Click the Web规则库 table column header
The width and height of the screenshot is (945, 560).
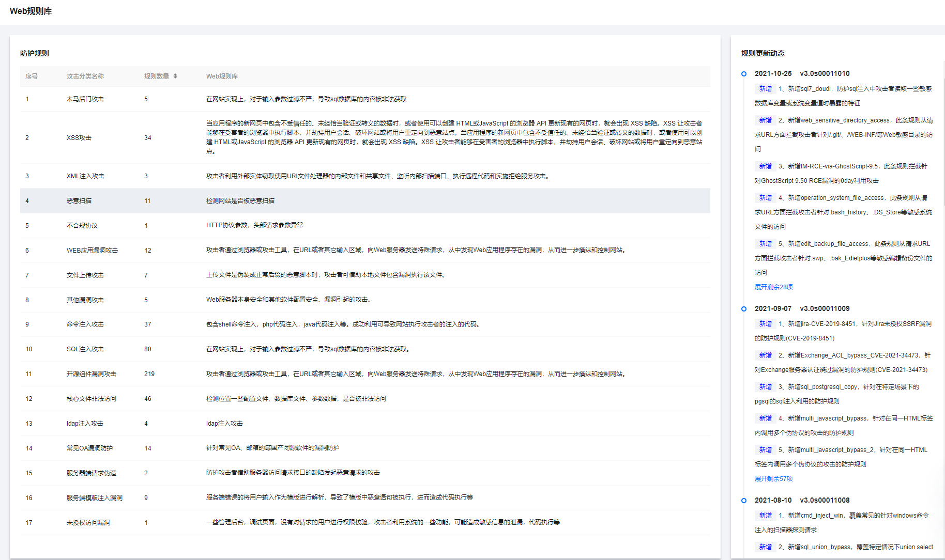(222, 76)
